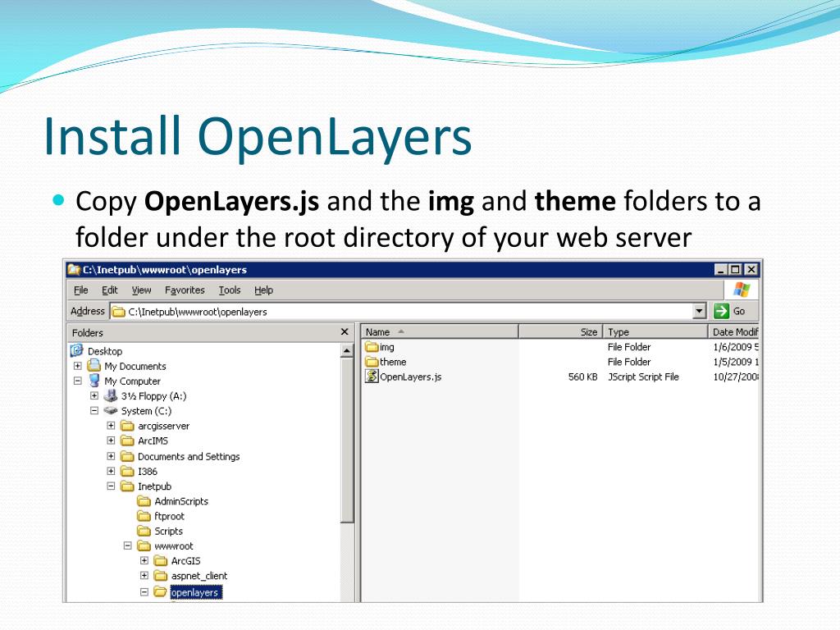The image size is (840, 630).
Task: Click the OpenLayers.js file name
Action: pos(410,377)
